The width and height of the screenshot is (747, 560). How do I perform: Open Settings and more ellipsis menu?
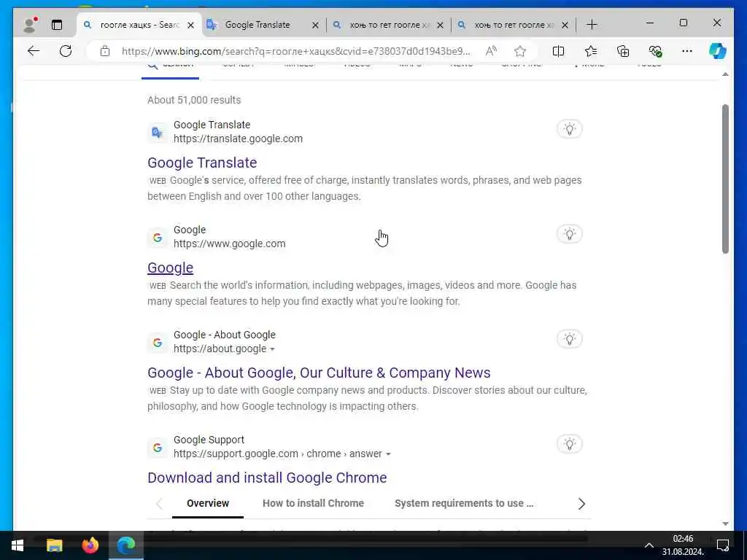click(687, 51)
